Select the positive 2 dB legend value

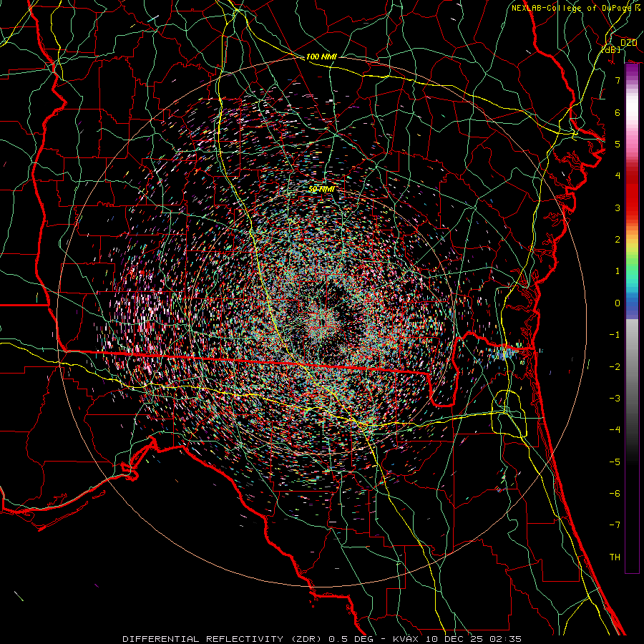pos(618,240)
